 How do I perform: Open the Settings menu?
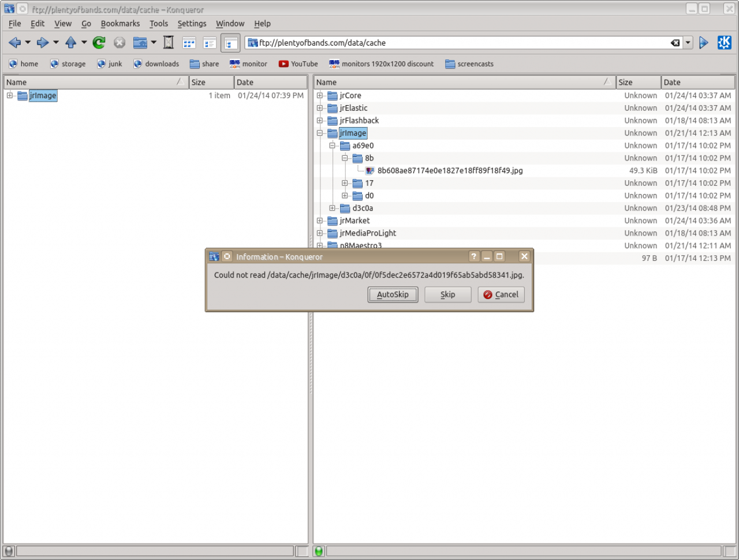pyautogui.click(x=192, y=24)
